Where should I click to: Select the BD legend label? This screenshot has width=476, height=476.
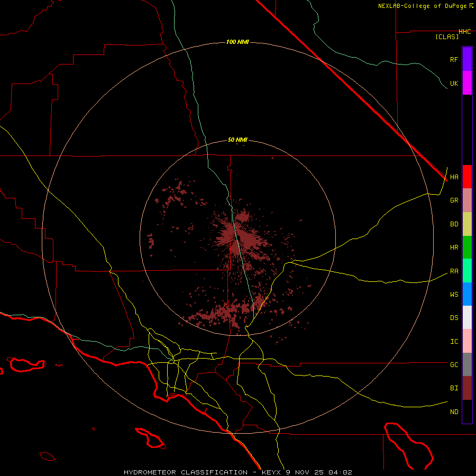(x=454, y=224)
